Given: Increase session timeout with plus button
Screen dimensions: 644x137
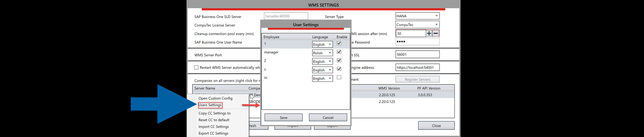Looking at the screenshot, I should point(429,33).
